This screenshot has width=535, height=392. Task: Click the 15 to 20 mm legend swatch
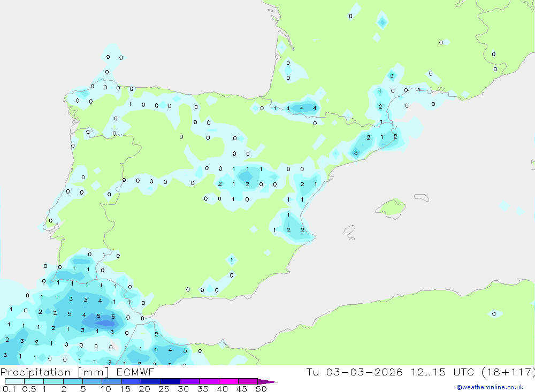pyautogui.click(x=132, y=381)
